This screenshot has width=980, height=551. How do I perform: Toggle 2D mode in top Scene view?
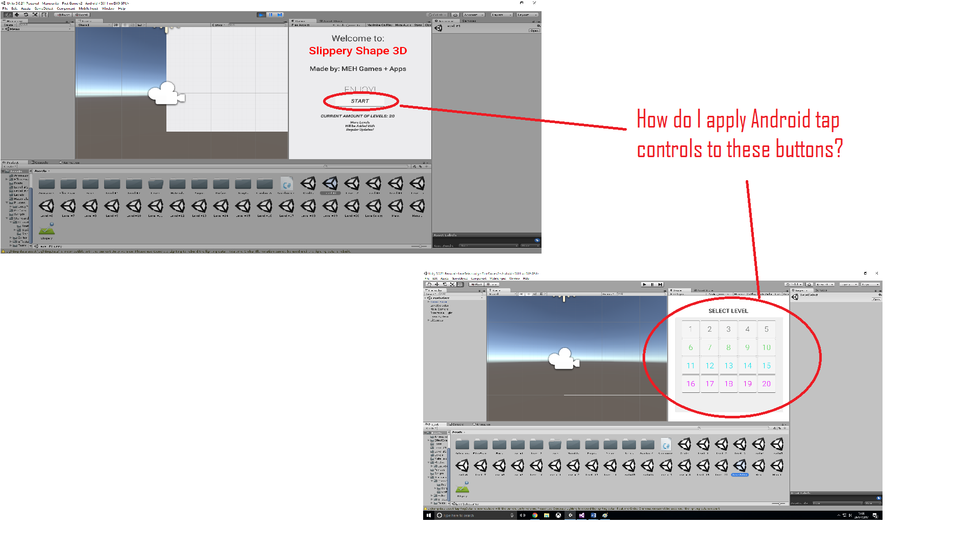tap(116, 25)
